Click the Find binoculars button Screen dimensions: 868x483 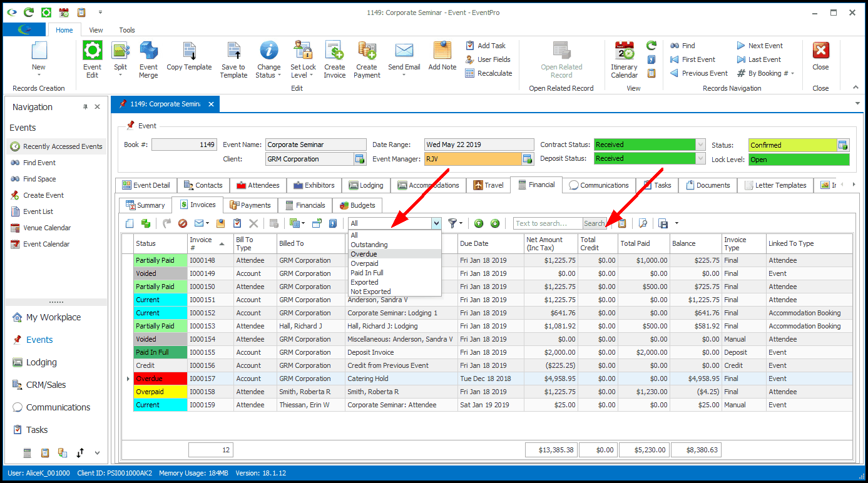(683, 46)
